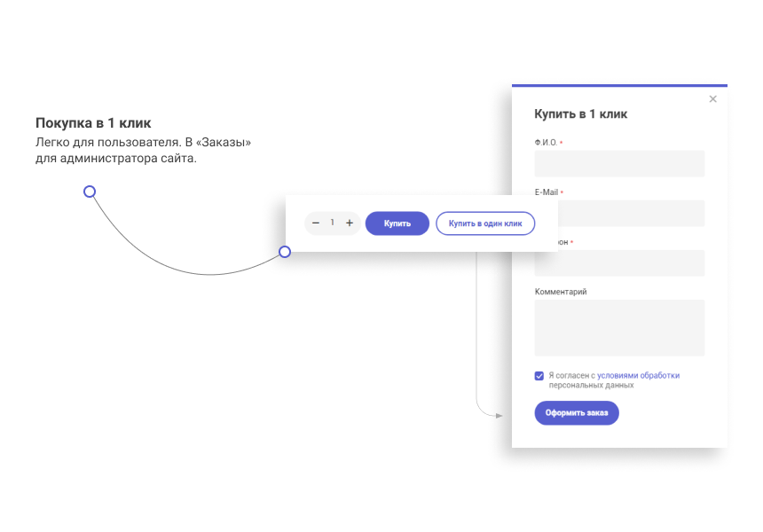
Task: Focus the Ф.И.О. input field
Action: [x=619, y=163]
